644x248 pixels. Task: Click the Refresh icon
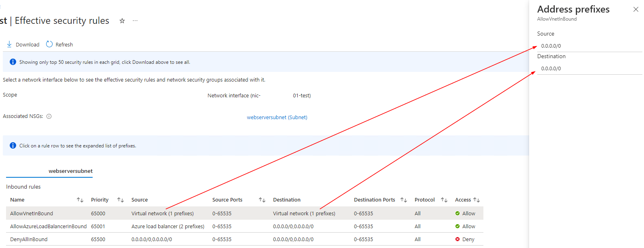coord(49,44)
